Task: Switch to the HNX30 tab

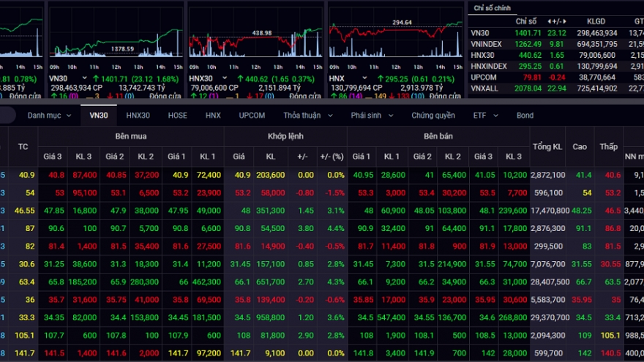Action: coord(138,116)
